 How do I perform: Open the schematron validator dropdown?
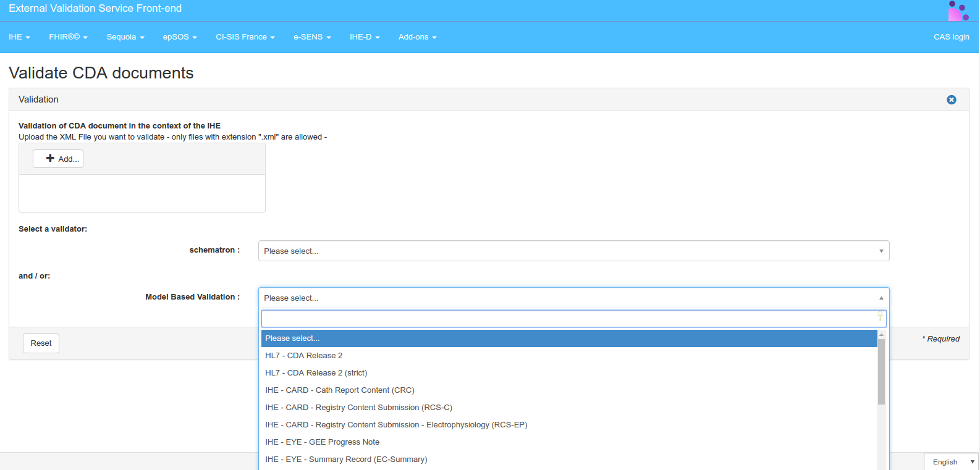point(573,251)
